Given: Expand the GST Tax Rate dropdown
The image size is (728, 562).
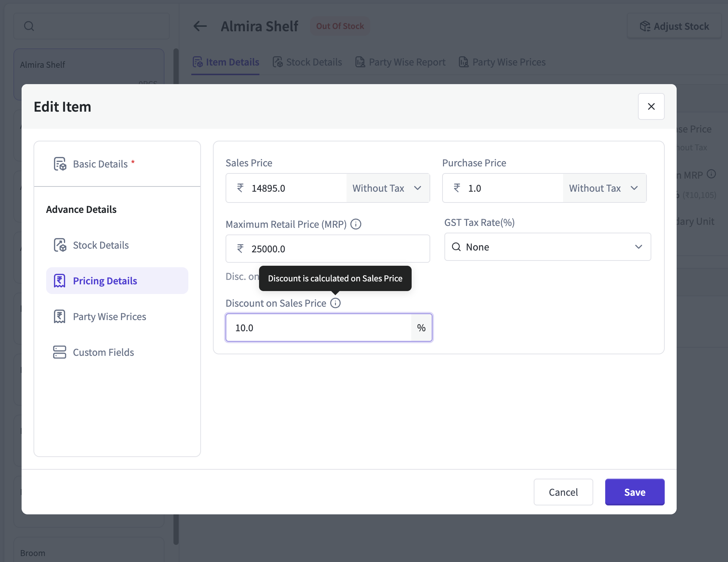Looking at the screenshot, I should [x=547, y=247].
